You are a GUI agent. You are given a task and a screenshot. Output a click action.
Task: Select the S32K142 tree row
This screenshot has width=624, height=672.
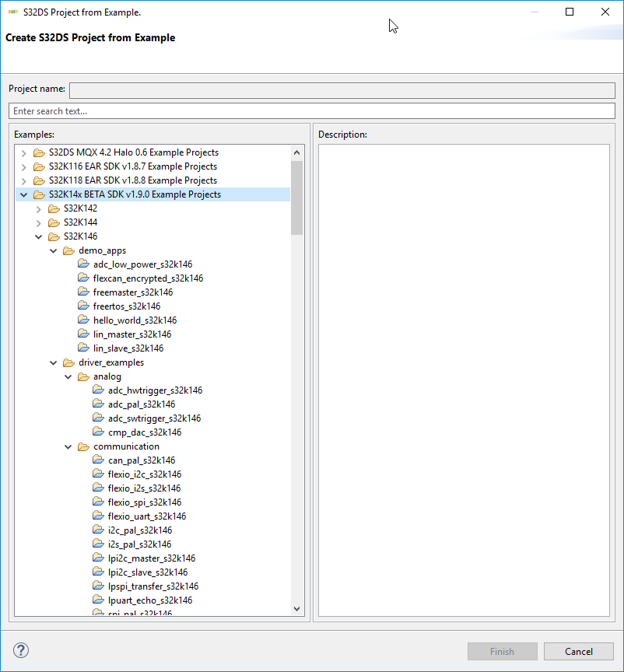(x=81, y=208)
